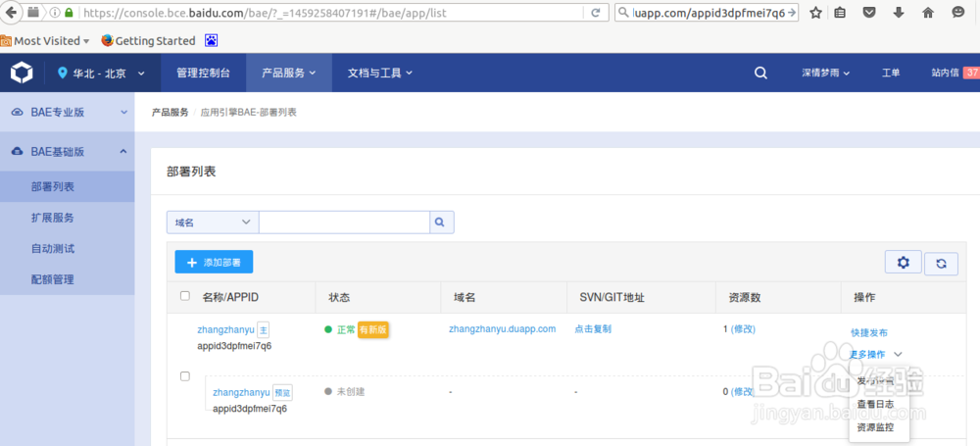Click the 产品服务 breadcrumb
The width and height of the screenshot is (980, 446).
click(170, 113)
